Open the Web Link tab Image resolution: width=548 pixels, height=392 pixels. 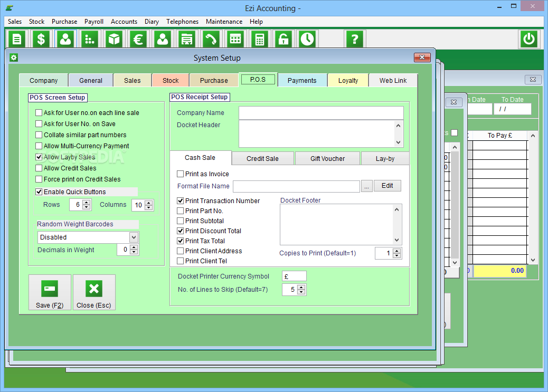coord(393,81)
